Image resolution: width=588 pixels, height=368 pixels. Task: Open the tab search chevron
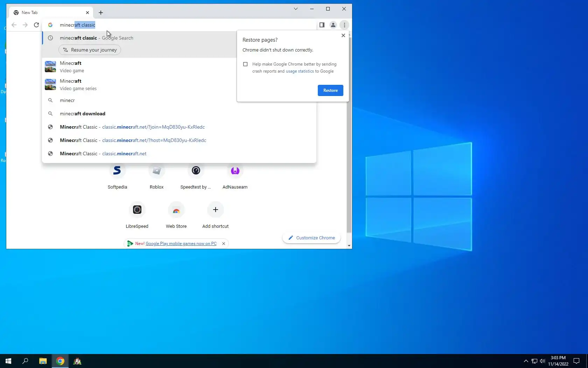pyautogui.click(x=296, y=9)
